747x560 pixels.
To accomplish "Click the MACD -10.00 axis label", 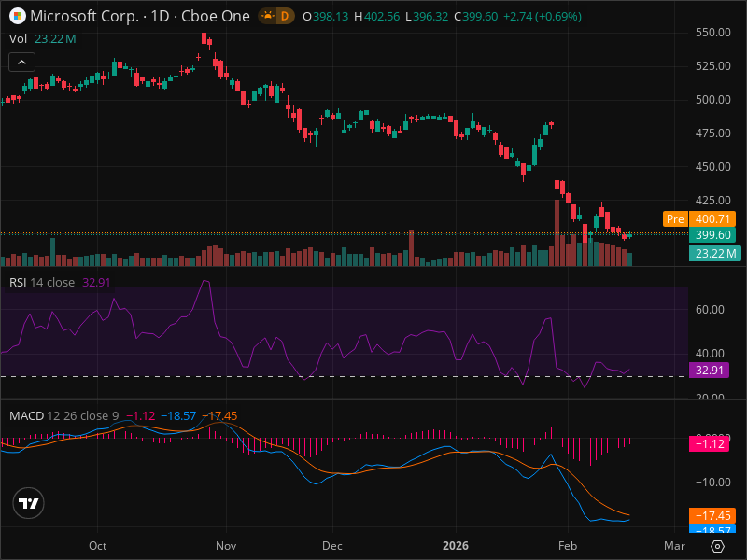I will [x=712, y=483].
